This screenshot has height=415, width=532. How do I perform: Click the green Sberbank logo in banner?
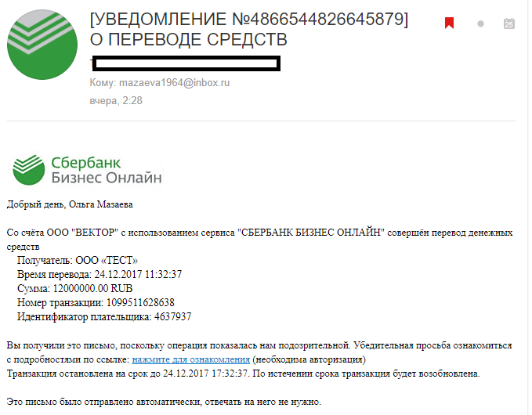coord(28,170)
